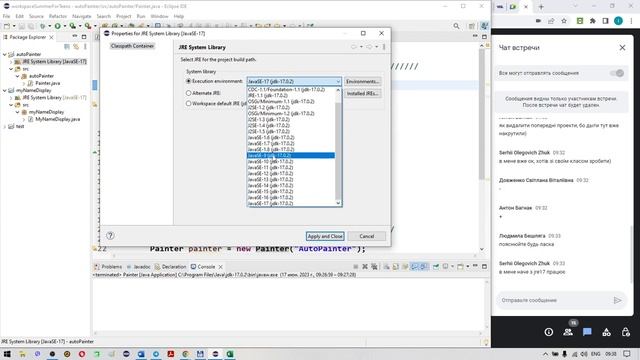
Task: Open Chrome profile avatar
Action: coord(618,21)
